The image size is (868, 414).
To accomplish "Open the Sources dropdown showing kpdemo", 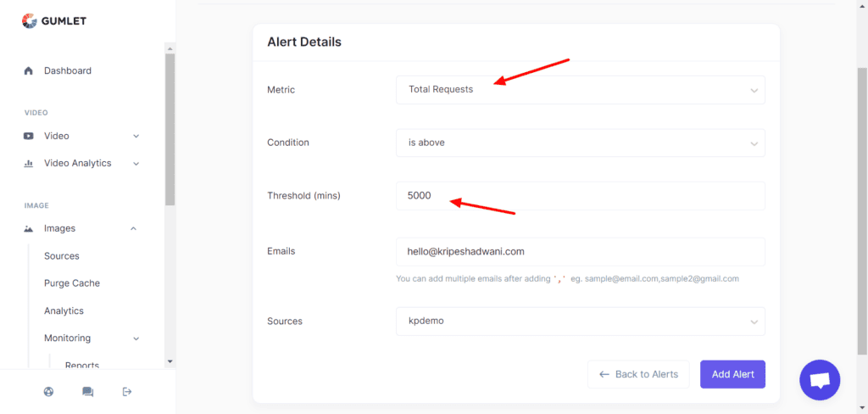I will click(580, 322).
